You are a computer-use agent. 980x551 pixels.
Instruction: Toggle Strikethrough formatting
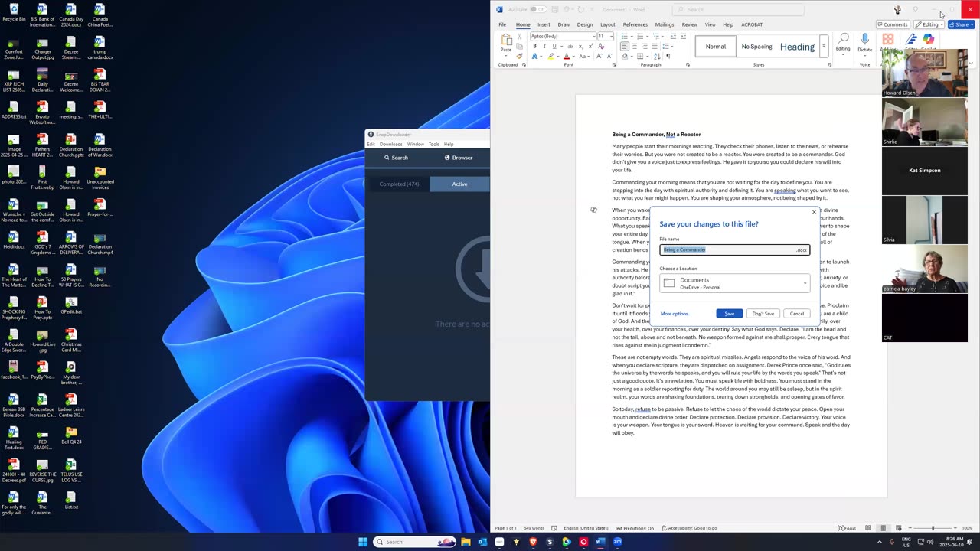tap(570, 46)
